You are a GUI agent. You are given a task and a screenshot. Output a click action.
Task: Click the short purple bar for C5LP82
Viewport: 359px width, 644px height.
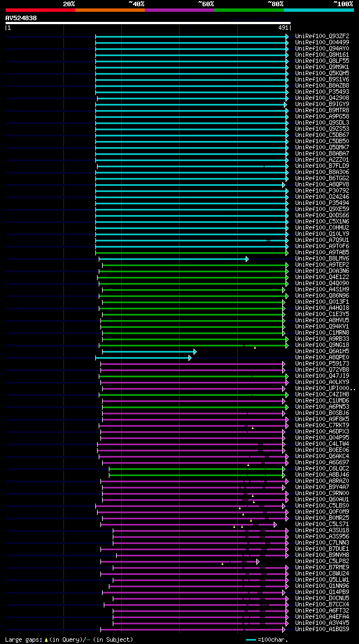180,561
